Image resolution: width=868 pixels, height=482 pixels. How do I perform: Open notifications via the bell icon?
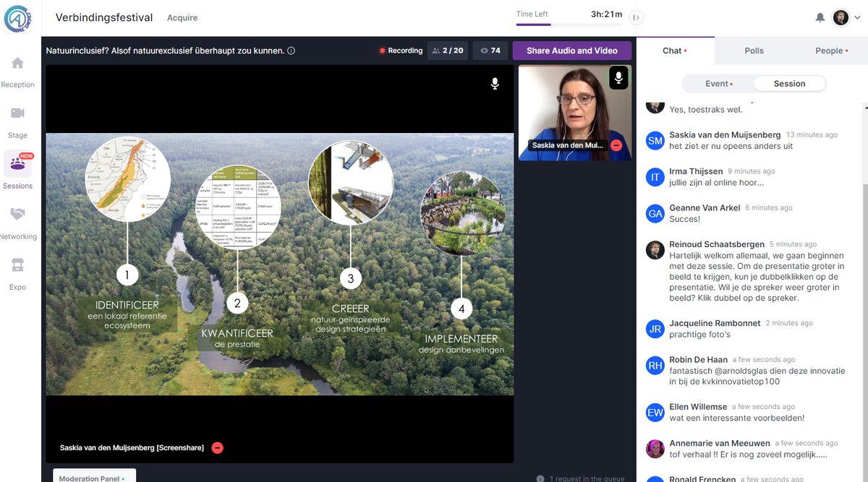[820, 17]
